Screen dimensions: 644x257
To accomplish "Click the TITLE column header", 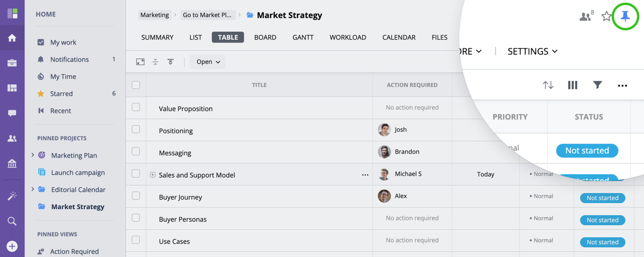I will 259,85.
